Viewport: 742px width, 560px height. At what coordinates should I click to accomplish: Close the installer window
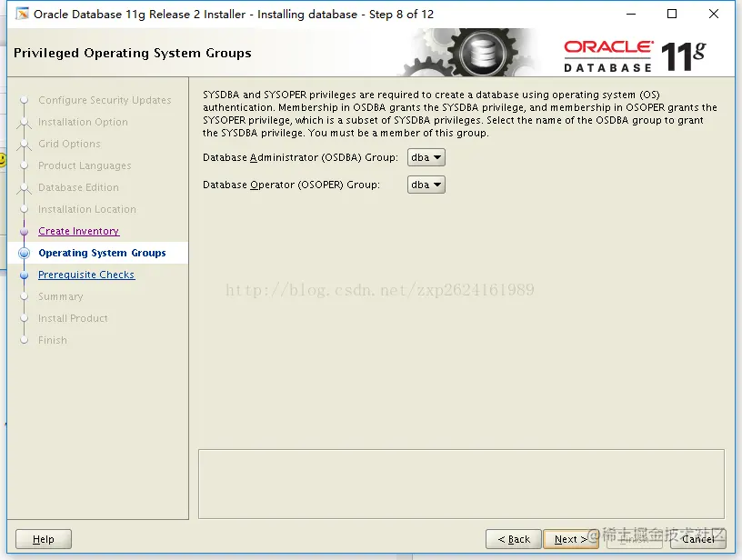pos(714,14)
